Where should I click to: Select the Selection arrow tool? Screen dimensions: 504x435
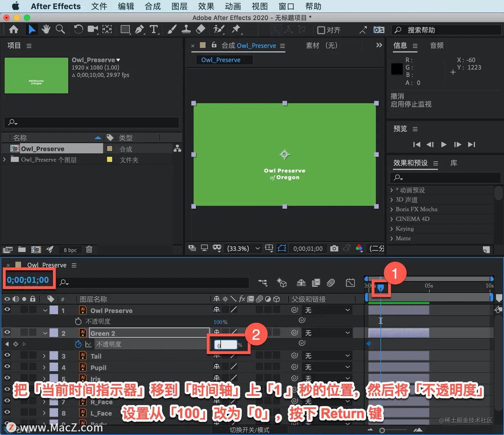(32, 30)
